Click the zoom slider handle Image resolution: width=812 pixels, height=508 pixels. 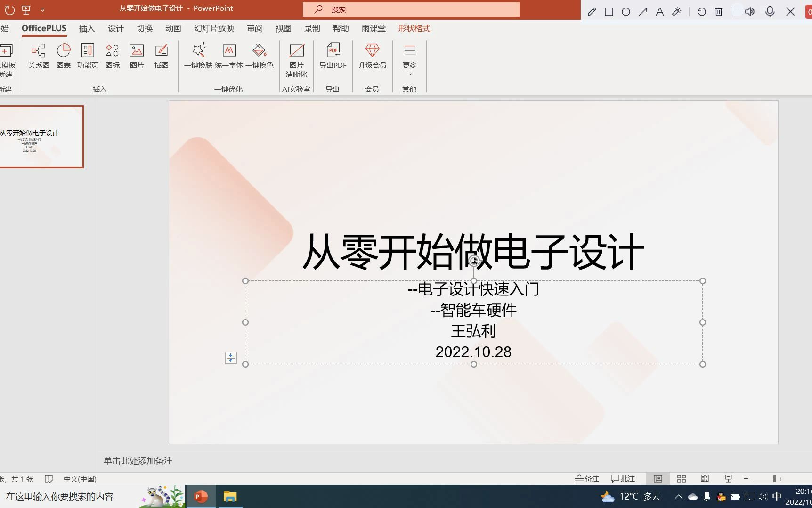774,479
